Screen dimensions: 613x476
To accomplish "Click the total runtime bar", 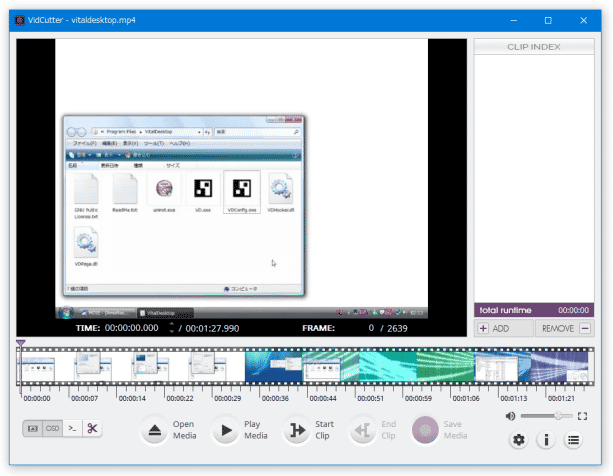I will 534,310.
